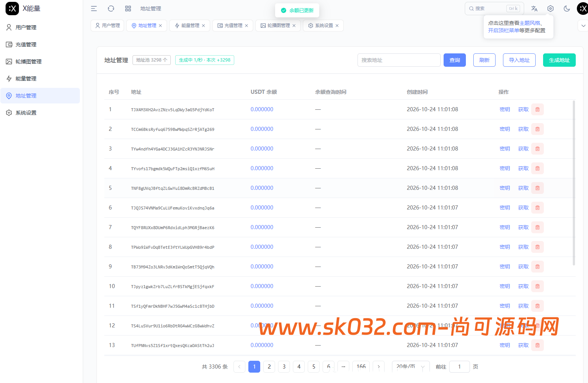Collapse the sidebar with the menu fold icon
Viewport: 588px width, 383px height.
[94, 9]
